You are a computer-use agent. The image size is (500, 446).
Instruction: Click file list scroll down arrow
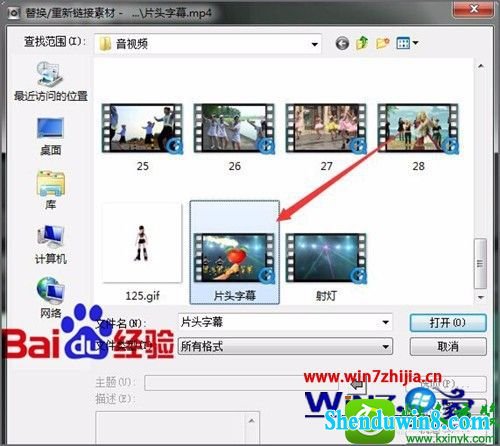coord(481,297)
